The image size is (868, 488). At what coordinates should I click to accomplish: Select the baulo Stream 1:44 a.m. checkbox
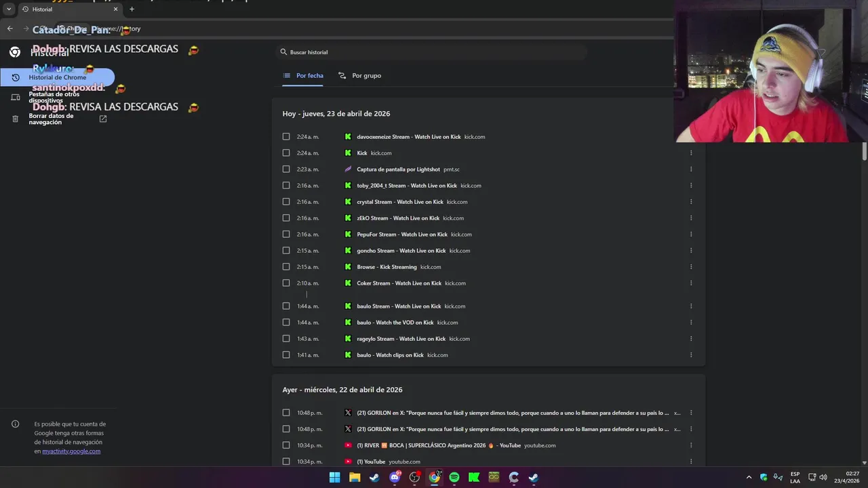pos(286,306)
